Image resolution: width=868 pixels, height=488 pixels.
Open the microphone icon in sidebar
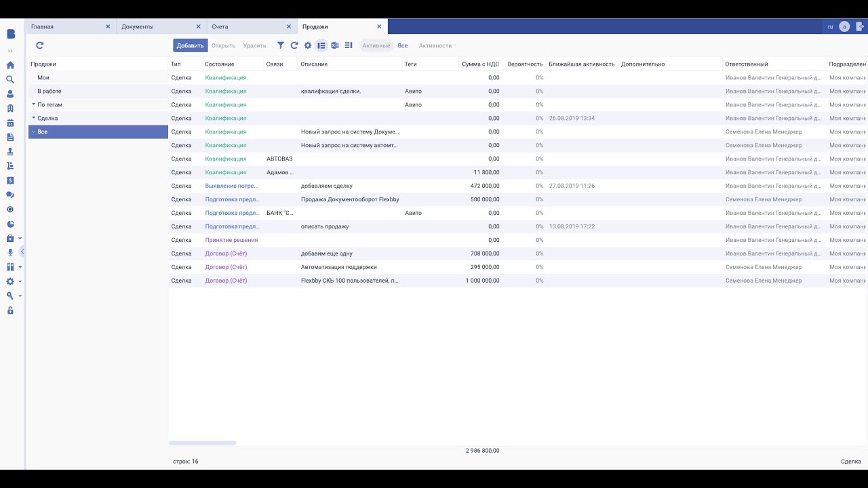click(x=10, y=252)
